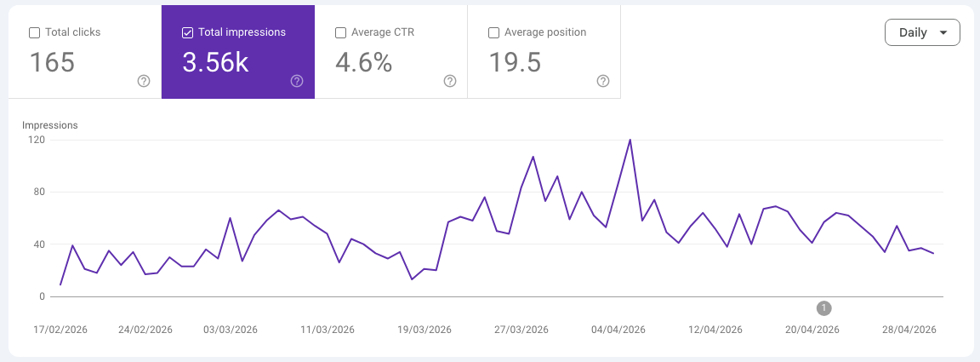
Task: Select the Average position 19.5 card
Action: click(544, 52)
